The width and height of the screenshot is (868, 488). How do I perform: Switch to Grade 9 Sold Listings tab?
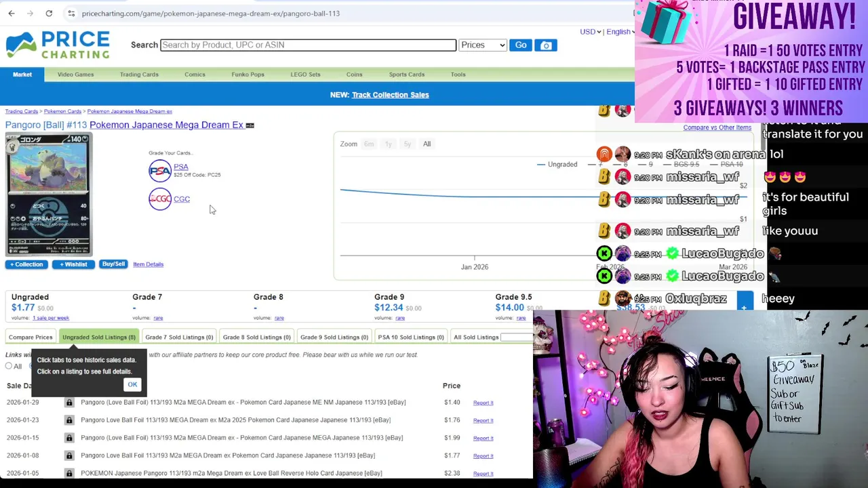click(334, 337)
